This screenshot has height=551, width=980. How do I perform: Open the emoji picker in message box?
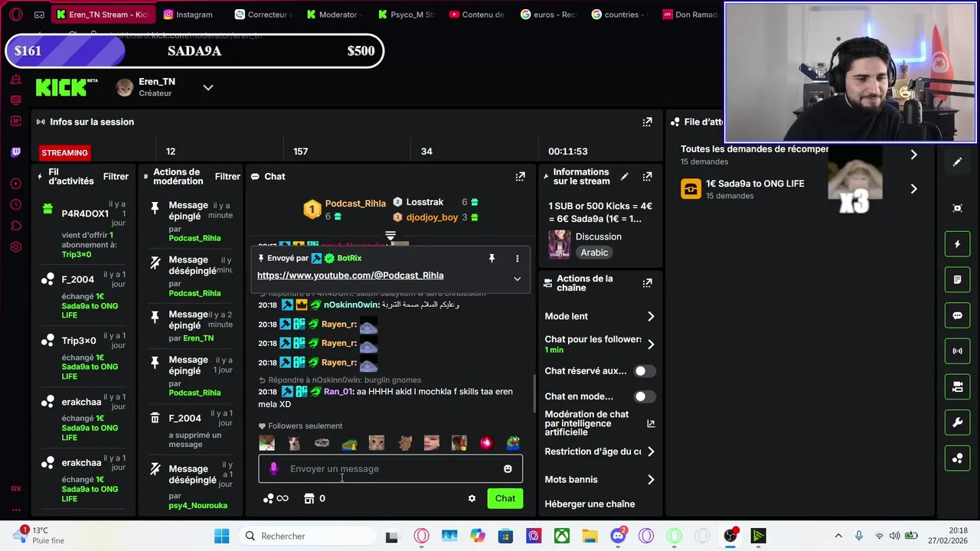click(x=508, y=468)
